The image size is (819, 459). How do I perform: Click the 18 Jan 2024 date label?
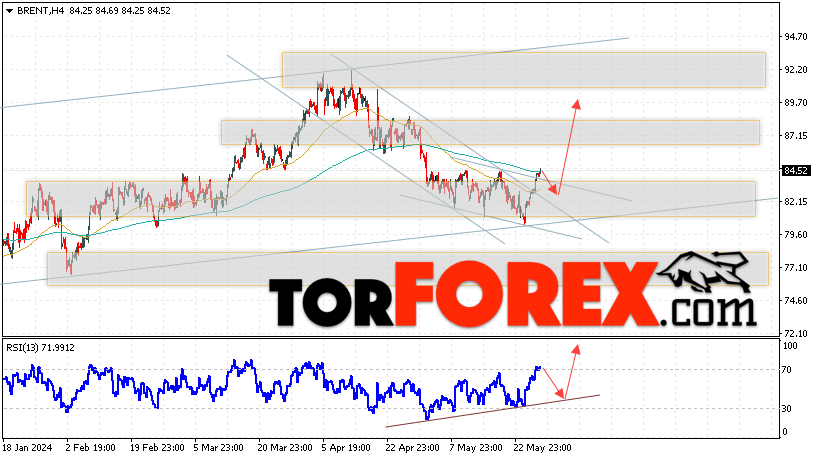coord(27,448)
